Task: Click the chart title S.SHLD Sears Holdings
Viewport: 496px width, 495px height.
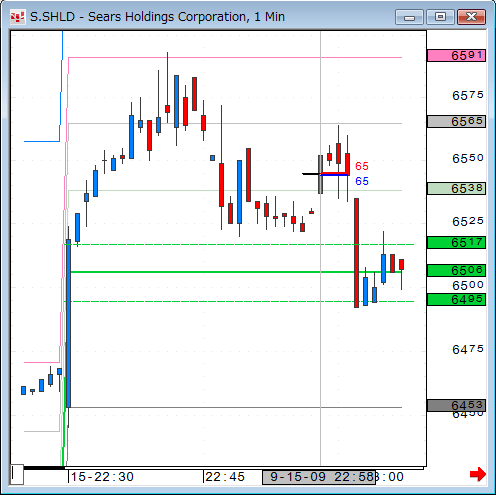Action: pyautogui.click(x=157, y=17)
